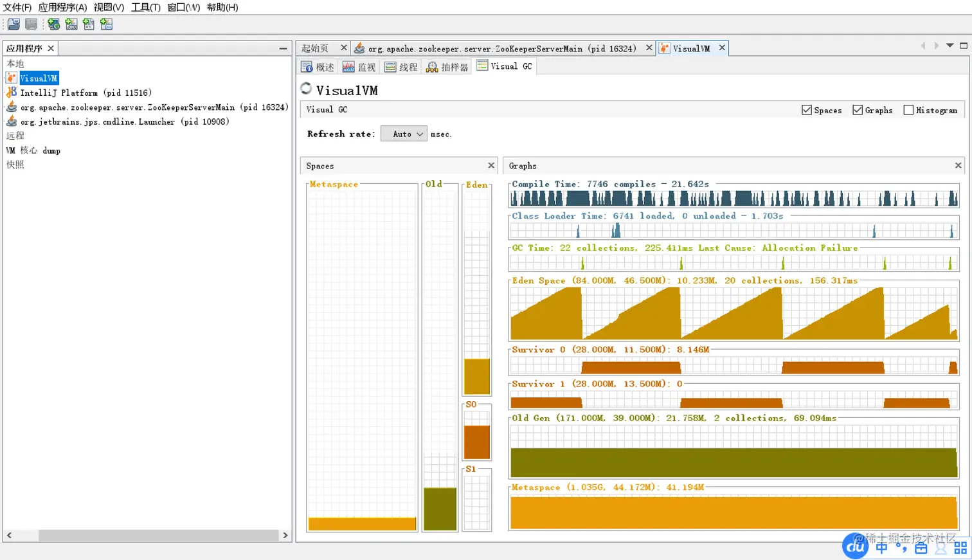Click the monitor tab chart icon
Image resolution: width=972 pixels, height=560 pixels.
coord(348,67)
